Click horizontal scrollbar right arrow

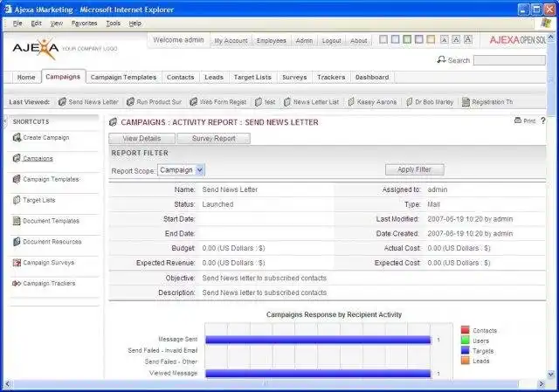(x=542, y=384)
